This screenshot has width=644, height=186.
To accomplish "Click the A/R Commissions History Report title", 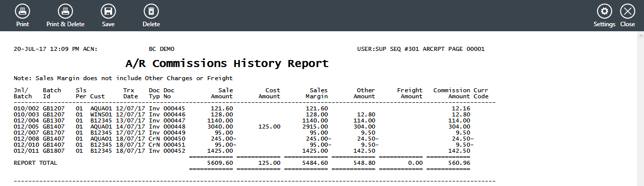I will (227, 64).
